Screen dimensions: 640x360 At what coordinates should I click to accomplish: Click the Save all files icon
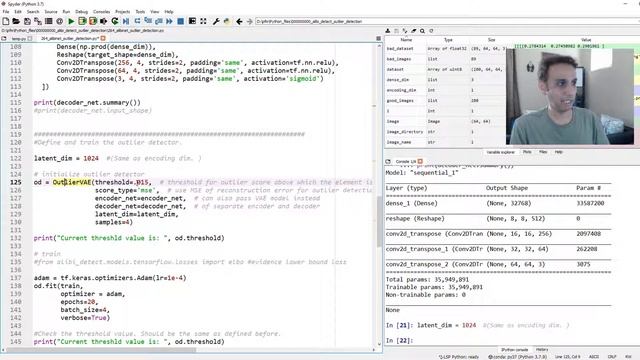(38, 21)
